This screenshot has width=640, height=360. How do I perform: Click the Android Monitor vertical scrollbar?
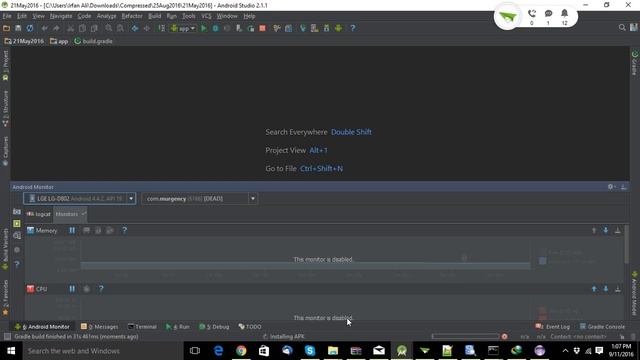pos(626,244)
